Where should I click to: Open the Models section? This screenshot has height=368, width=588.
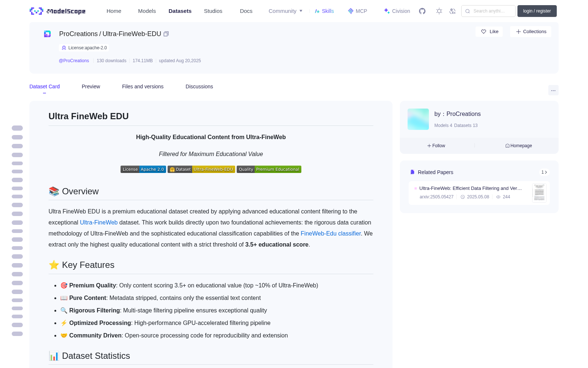click(x=147, y=11)
